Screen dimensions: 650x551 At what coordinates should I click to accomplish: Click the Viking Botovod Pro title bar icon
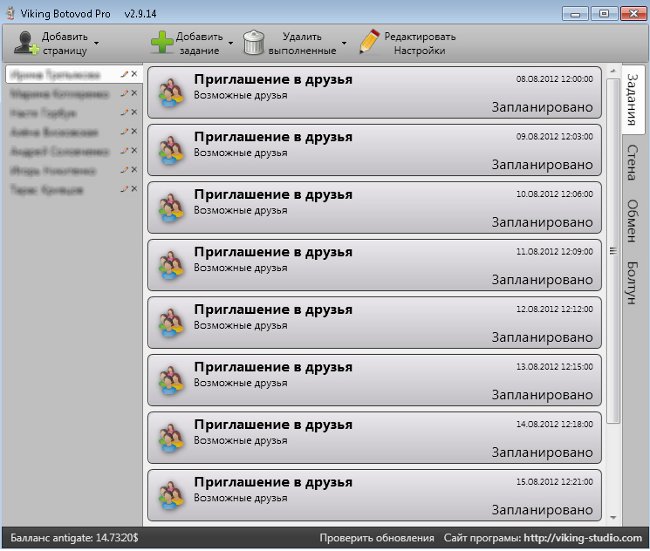(11, 13)
